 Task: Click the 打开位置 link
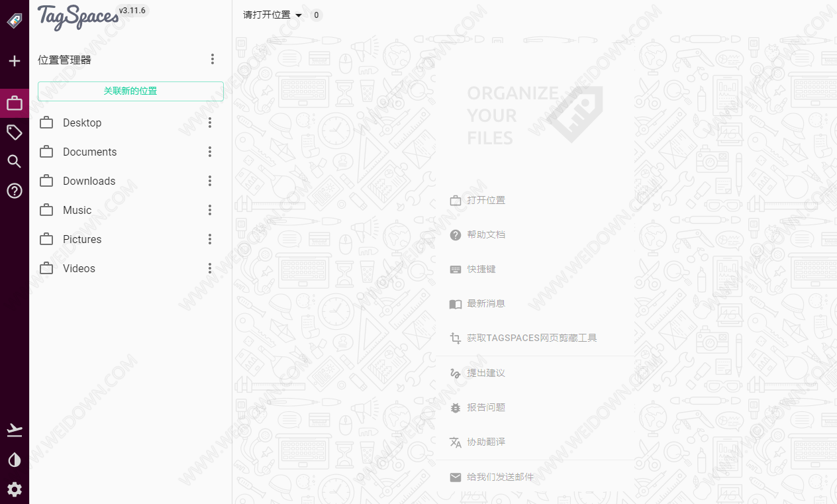(486, 200)
